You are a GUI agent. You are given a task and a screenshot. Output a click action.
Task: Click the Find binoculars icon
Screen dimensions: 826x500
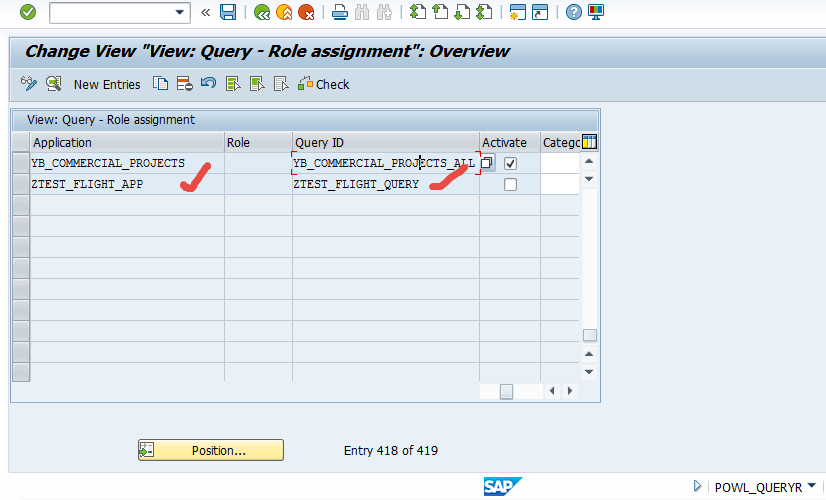pyautogui.click(x=362, y=12)
